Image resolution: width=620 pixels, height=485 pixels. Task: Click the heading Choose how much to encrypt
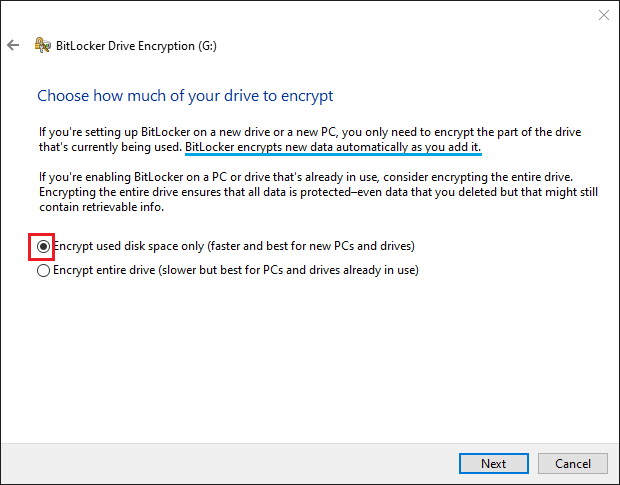pyautogui.click(x=185, y=96)
